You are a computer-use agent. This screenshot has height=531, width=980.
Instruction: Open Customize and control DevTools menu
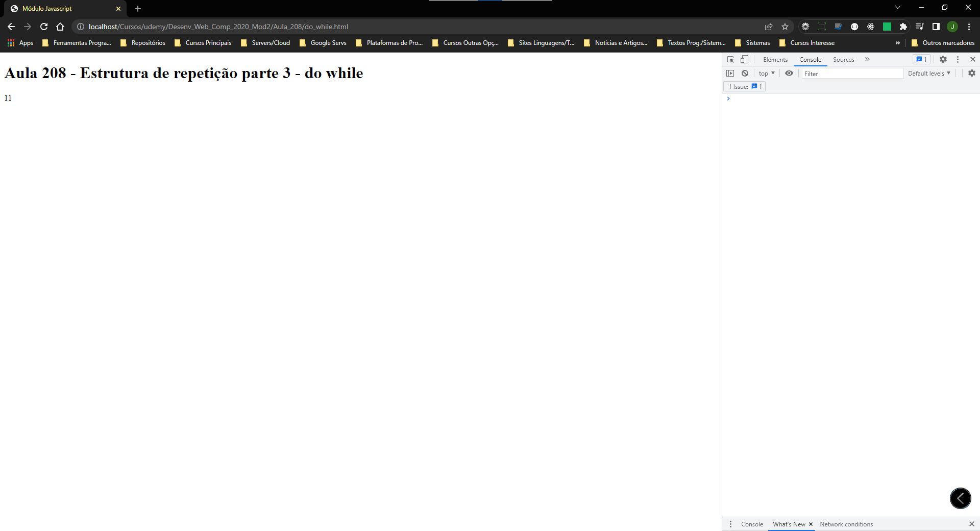958,59
